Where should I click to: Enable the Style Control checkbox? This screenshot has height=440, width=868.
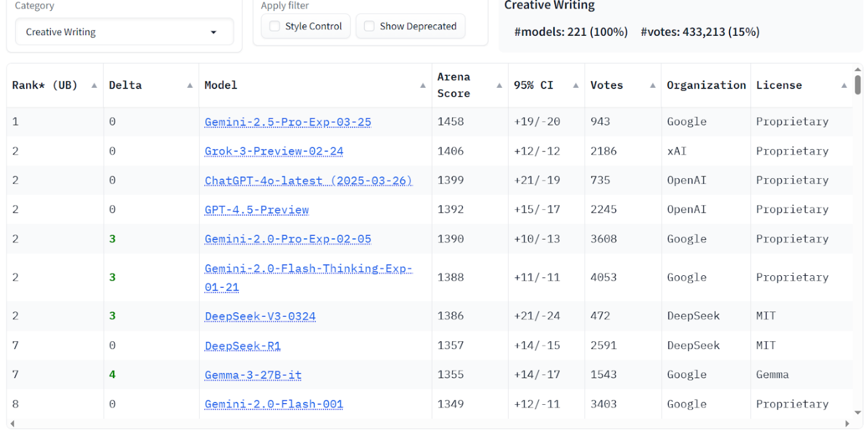(275, 27)
